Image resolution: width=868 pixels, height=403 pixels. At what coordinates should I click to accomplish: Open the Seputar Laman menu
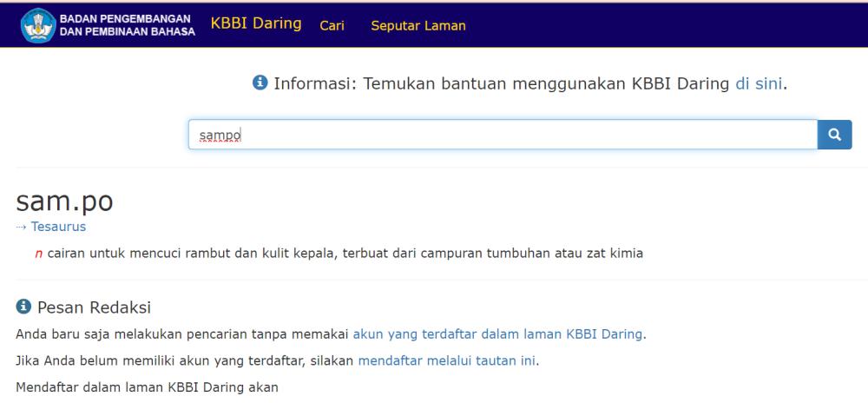[x=418, y=25]
